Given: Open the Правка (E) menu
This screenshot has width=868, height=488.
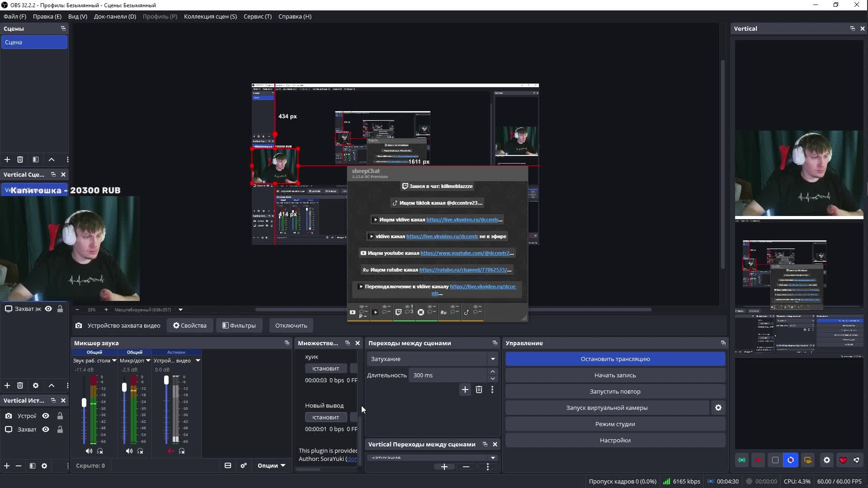Looking at the screenshot, I should 47,16.
